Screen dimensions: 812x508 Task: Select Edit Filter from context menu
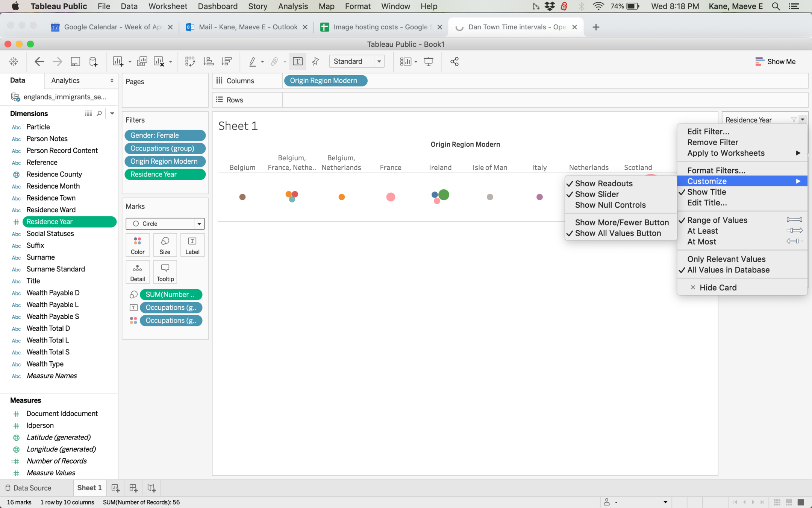708,131
